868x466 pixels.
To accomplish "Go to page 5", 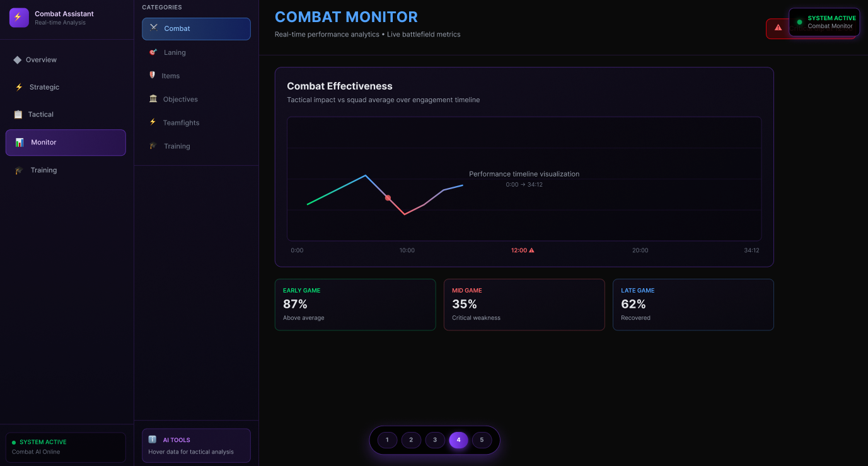I will click(x=482, y=440).
